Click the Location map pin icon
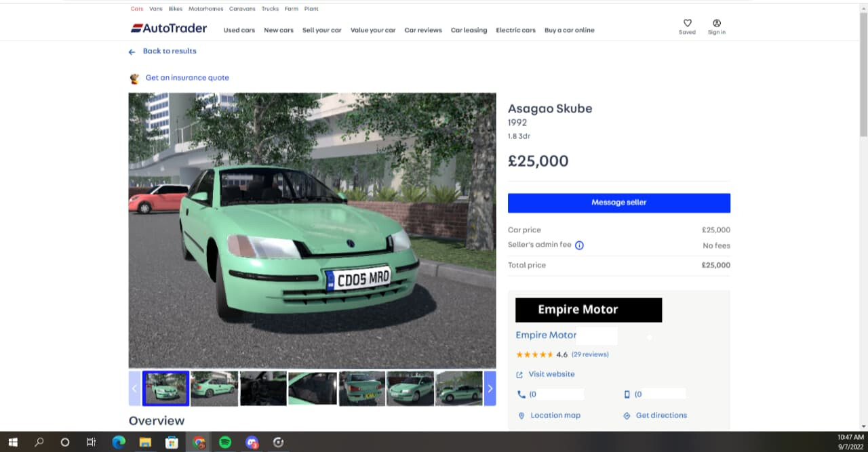This screenshot has width=868, height=452. coord(521,415)
